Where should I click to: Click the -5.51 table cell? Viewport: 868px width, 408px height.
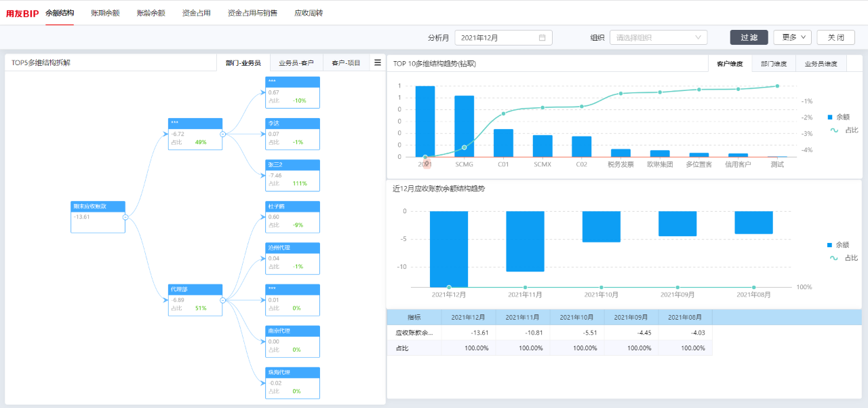click(x=577, y=333)
